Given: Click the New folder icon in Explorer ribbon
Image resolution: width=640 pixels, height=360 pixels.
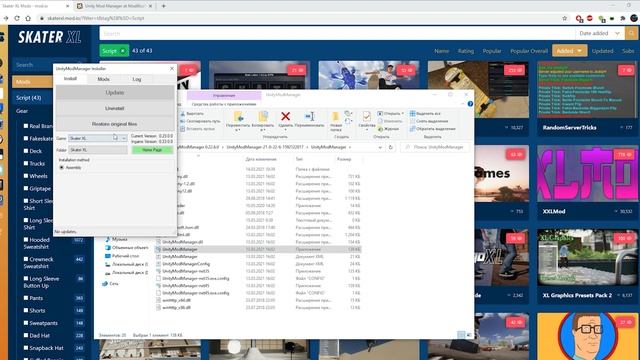Looking at the screenshot, I should [x=336, y=117].
